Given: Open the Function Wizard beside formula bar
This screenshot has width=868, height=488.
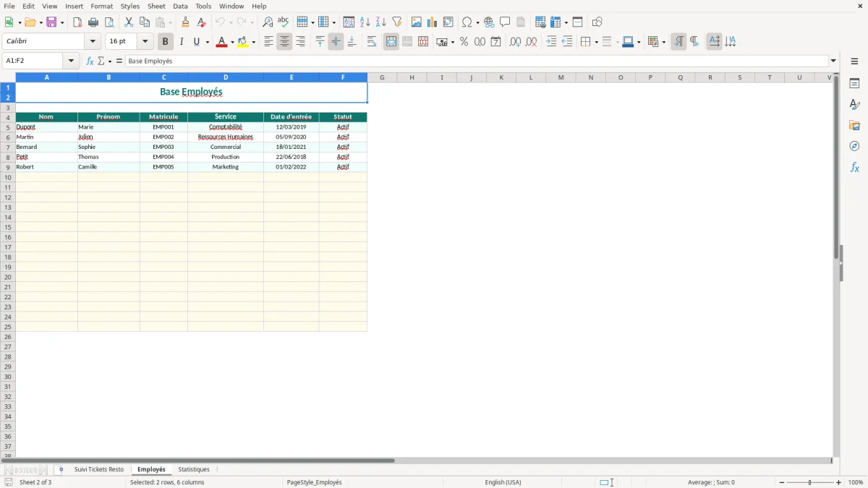Looking at the screenshot, I should 90,61.
